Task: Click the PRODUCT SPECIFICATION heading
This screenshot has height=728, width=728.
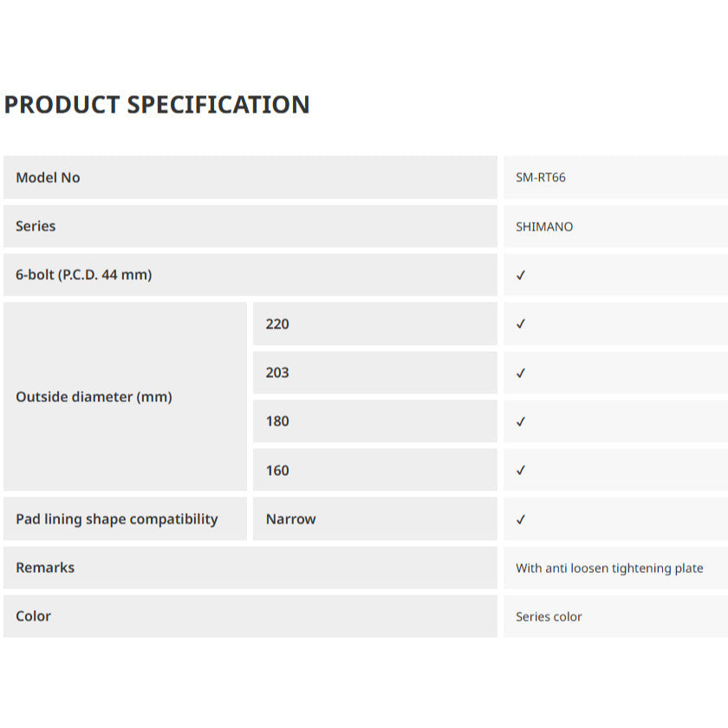Action: coord(157,105)
